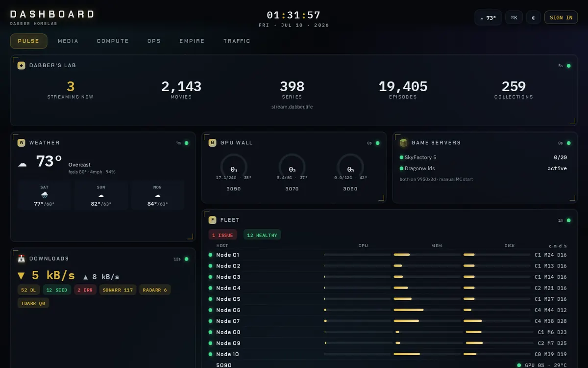Image resolution: width=588 pixels, height=368 pixels.
Task: Click Node 09 disk usage bar
Action: tap(498, 343)
